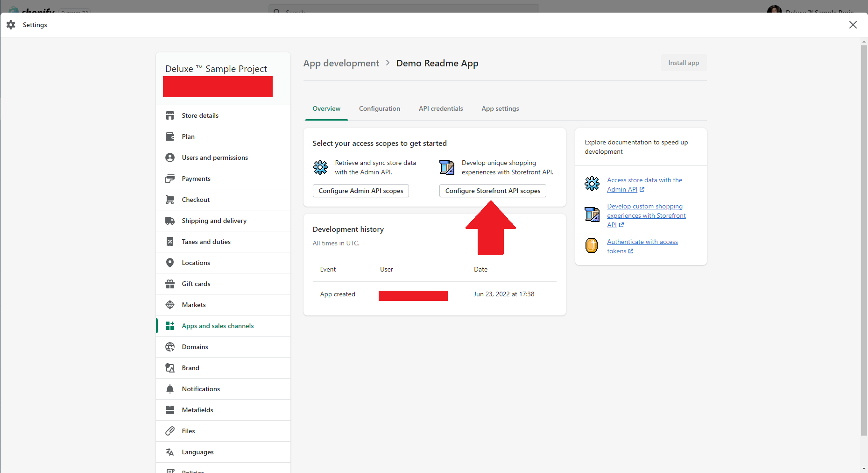Viewport: 868px width, 473px height.
Task: Click the Languages translate icon
Action: click(x=170, y=452)
